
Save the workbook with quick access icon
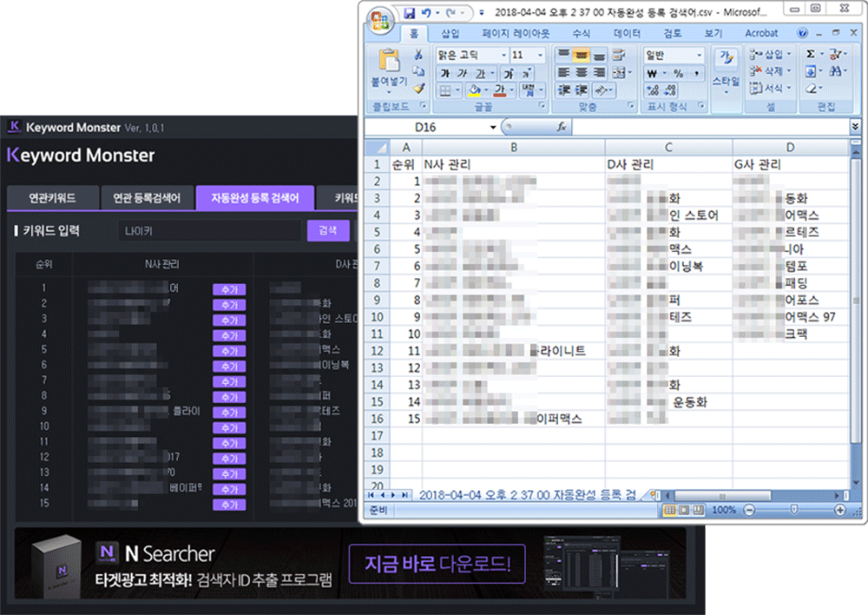409,12
